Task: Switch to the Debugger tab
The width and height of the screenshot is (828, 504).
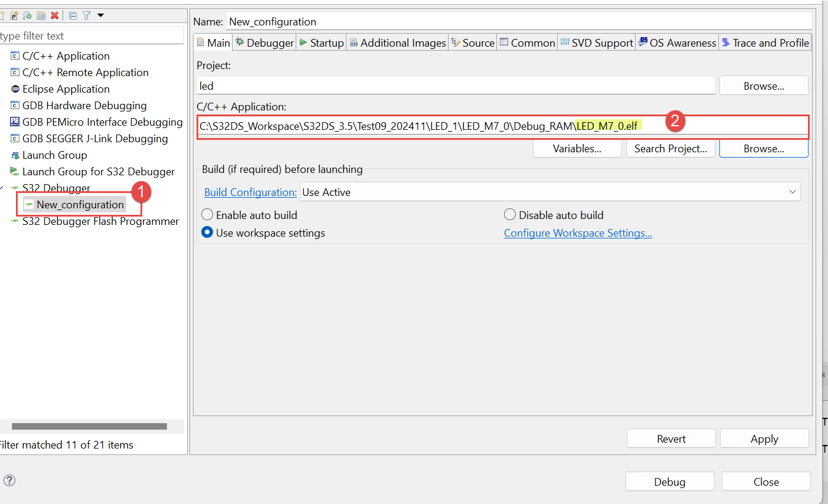Action: pos(264,42)
